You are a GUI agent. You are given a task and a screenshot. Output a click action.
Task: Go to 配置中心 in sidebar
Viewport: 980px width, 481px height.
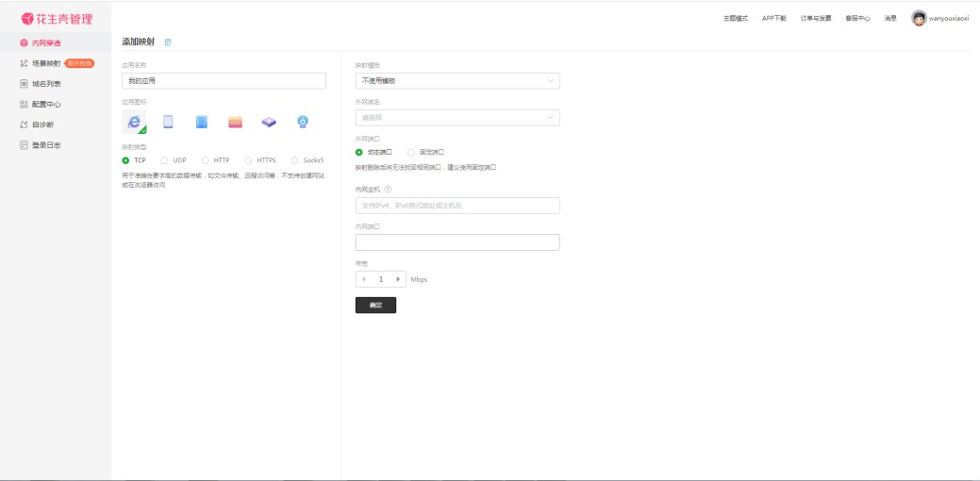[x=45, y=105]
